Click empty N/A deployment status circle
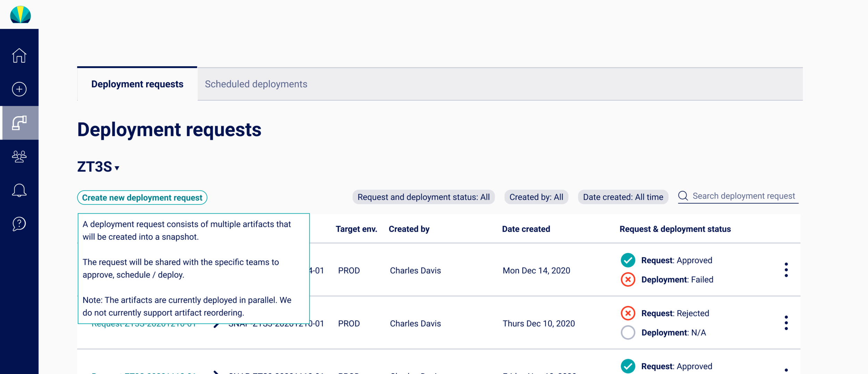Image resolution: width=868 pixels, height=374 pixels. click(628, 332)
